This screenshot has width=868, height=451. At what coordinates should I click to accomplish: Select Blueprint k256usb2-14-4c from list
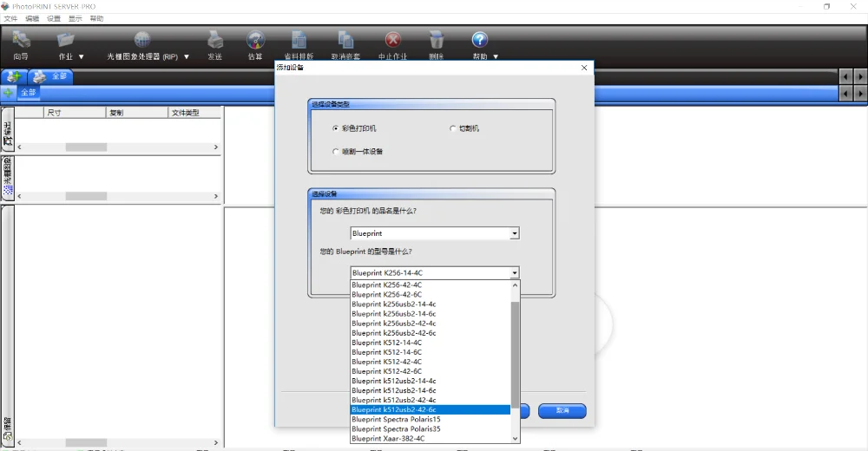click(x=431, y=304)
